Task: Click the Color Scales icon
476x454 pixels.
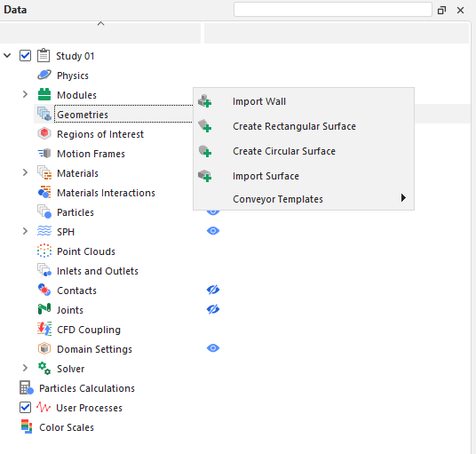Action: point(27,426)
